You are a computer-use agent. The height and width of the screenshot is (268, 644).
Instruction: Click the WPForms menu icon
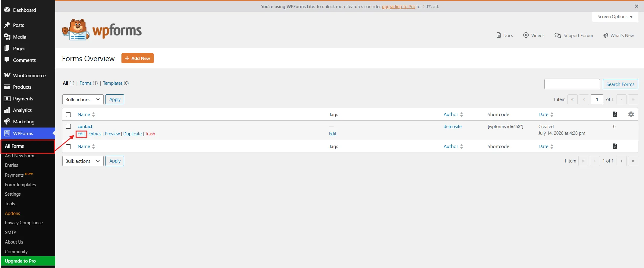tap(7, 133)
